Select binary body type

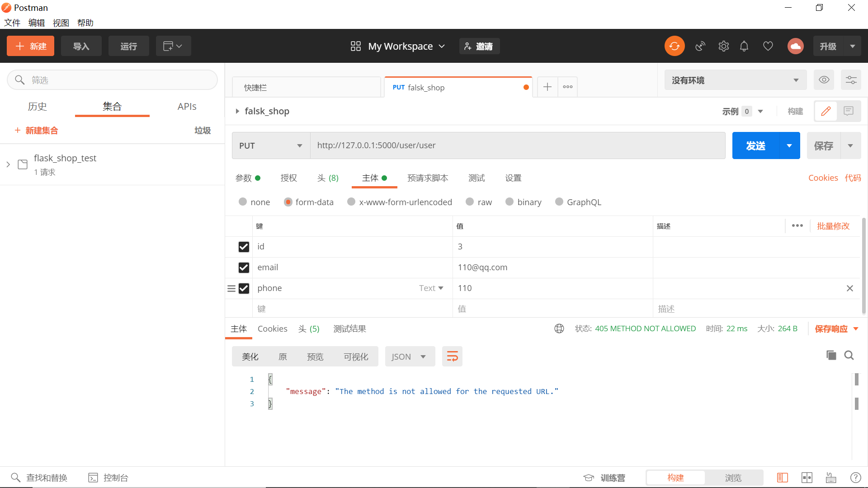coord(509,202)
